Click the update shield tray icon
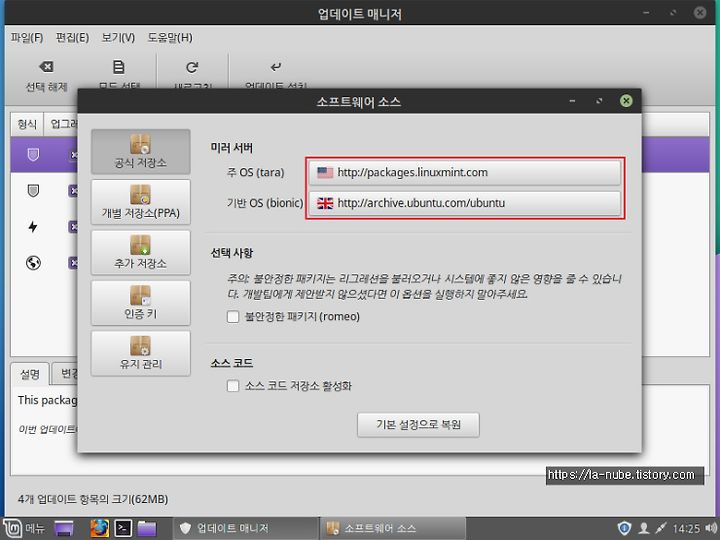720x540 pixels. point(624,529)
